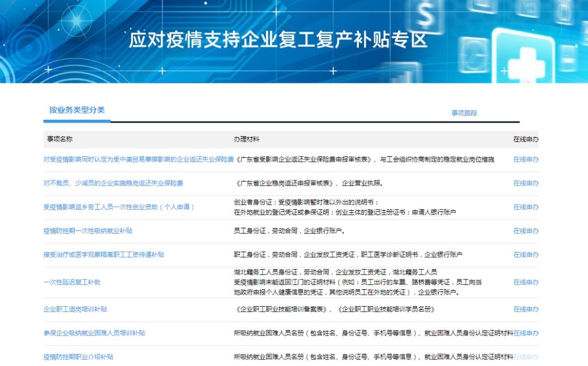Image resolution: width=588 pixels, height=366 pixels.
Task: Click the 疫情防控期职业介绍补贴 link
Action: (x=78, y=357)
